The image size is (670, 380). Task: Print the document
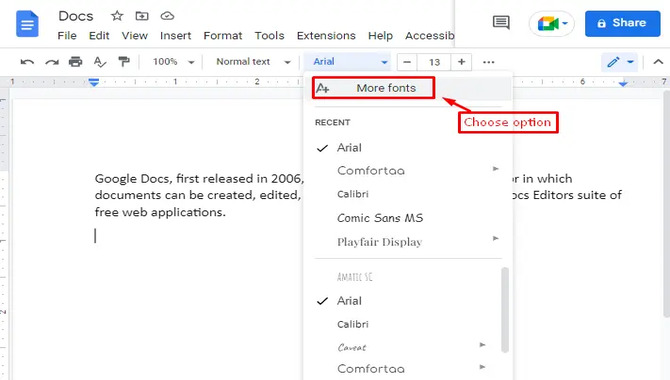point(76,62)
